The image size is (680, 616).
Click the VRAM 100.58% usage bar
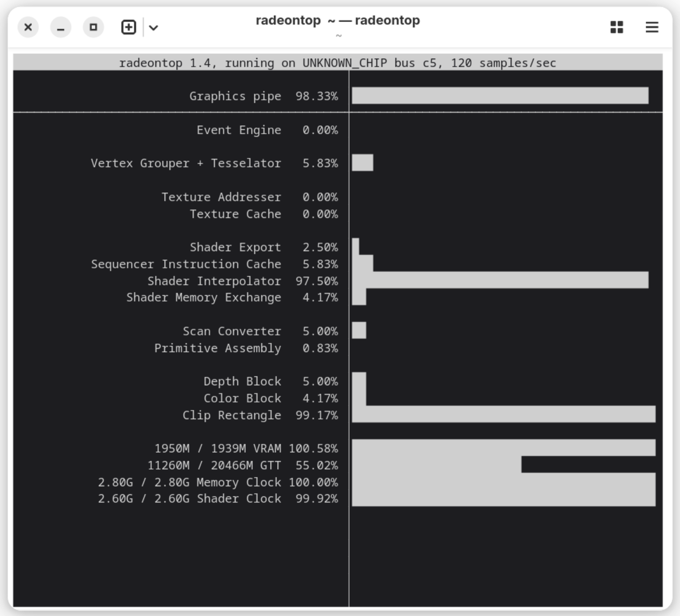pyautogui.click(x=503, y=448)
